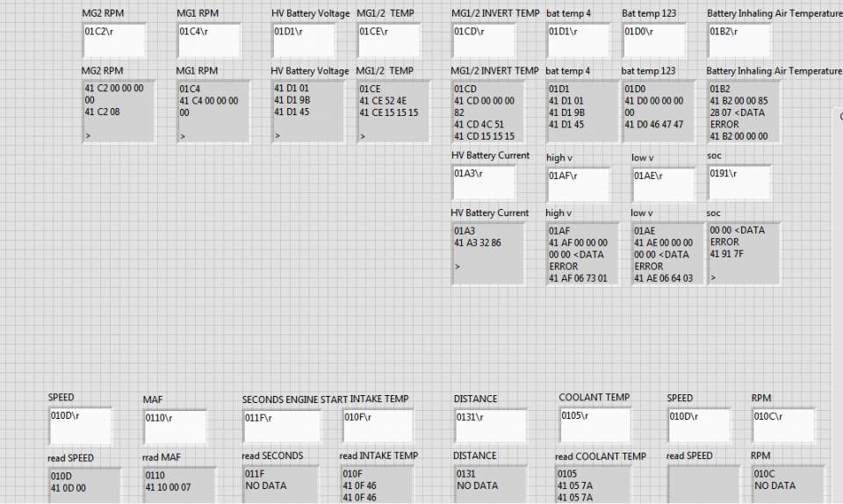
Task: Focus the MG1/2 TEMP input showing 01CE\r
Action: [389, 40]
